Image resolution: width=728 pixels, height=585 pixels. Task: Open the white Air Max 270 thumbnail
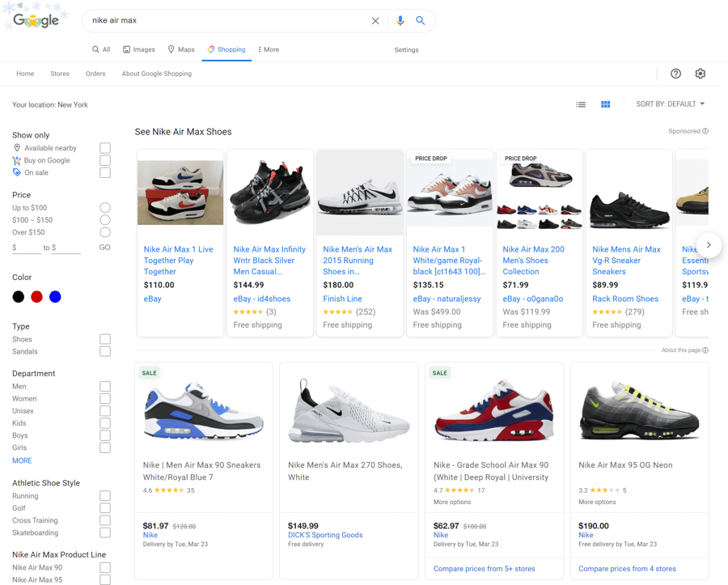coord(349,411)
